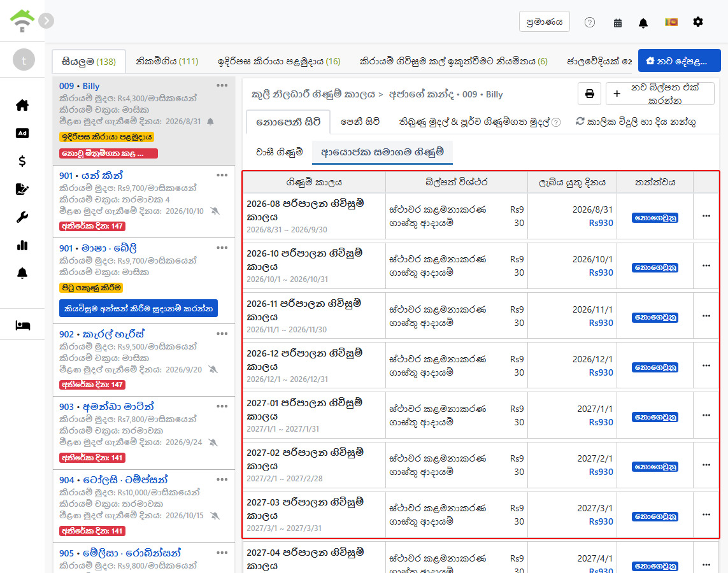Viewport: 728px width, 573px height.
Task: Click unpaid status badge for 2026/10/1
Action: (x=655, y=267)
